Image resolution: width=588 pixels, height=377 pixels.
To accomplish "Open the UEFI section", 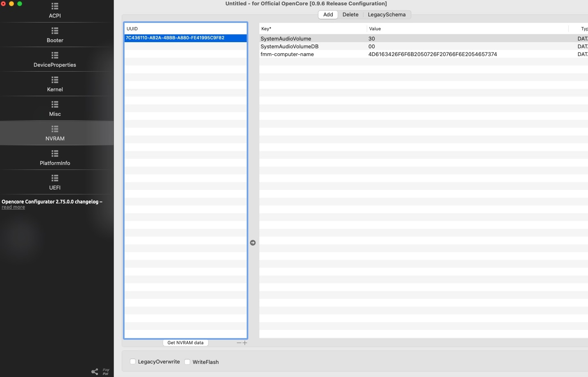I will coord(55,183).
